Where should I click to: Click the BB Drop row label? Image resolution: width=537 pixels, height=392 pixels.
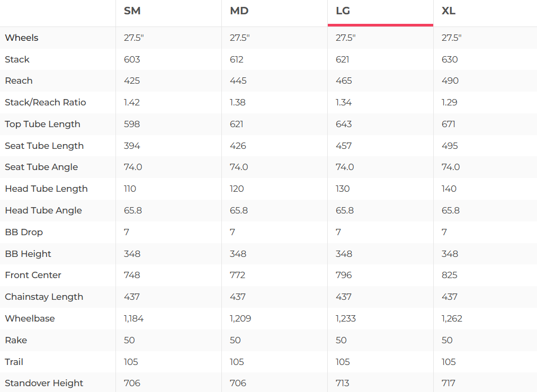pos(24,232)
